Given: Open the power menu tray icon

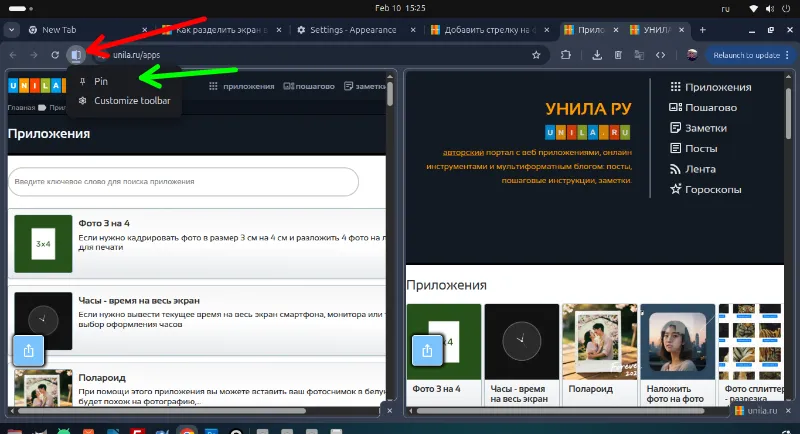Looking at the screenshot, I should point(786,9).
